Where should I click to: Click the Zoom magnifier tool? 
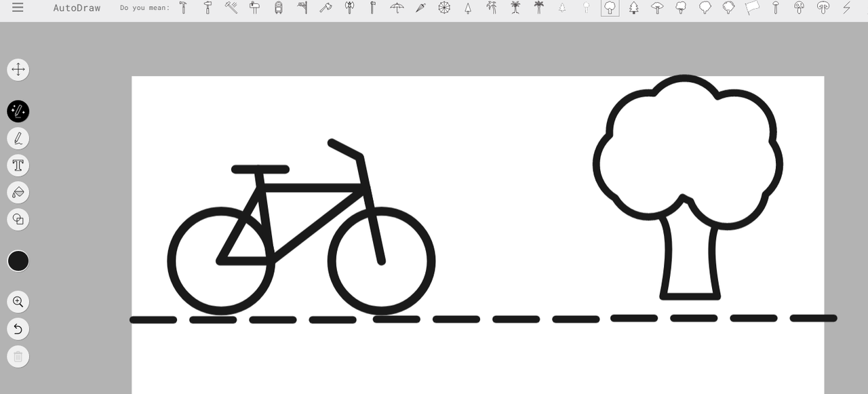(x=18, y=302)
